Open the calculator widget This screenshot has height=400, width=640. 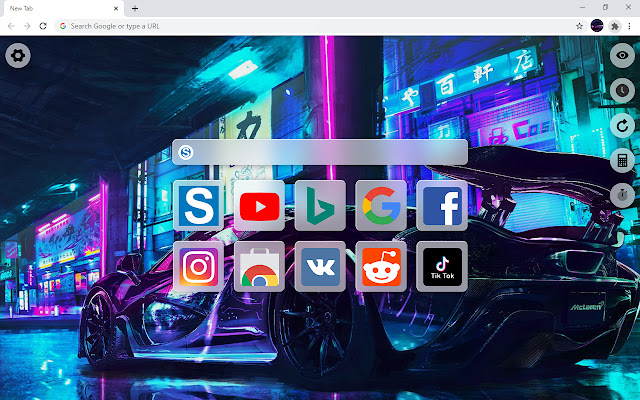click(622, 160)
